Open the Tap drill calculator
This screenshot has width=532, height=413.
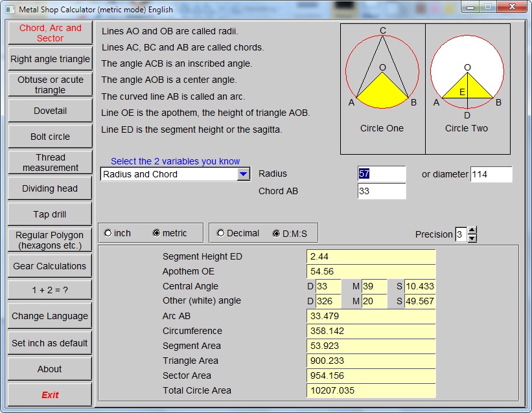pyautogui.click(x=50, y=214)
